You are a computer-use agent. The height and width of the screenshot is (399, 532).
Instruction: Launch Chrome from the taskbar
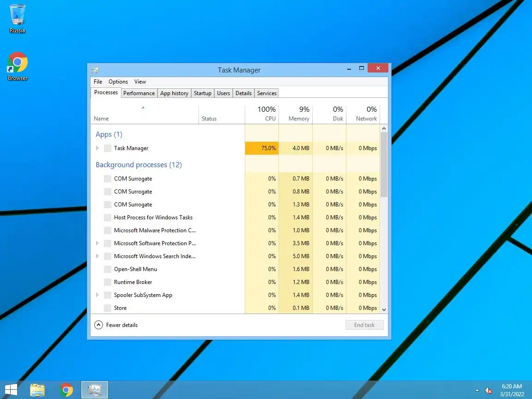point(66,390)
